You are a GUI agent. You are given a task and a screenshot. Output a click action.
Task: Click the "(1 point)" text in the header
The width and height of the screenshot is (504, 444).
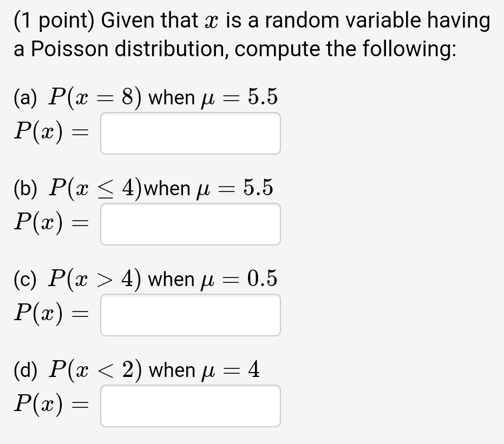point(54,21)
